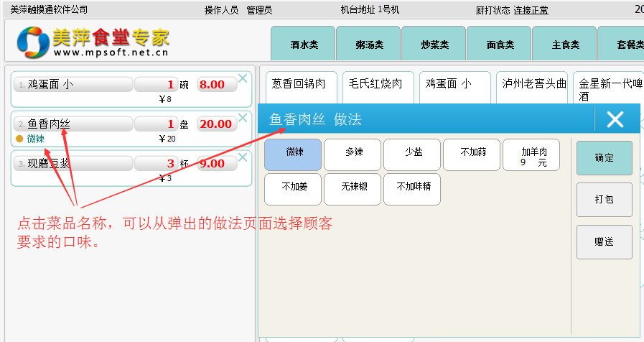Screen dimensions: 644x342
Task: Click the 打包 takeout button
Action: [604, 200]
